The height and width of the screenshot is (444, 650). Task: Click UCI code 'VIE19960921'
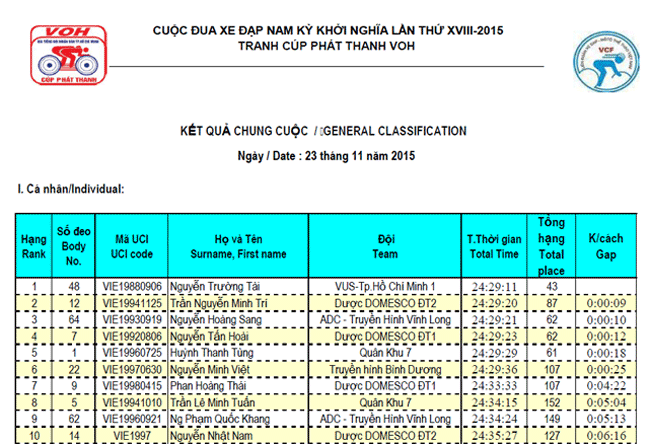[132, 419]
